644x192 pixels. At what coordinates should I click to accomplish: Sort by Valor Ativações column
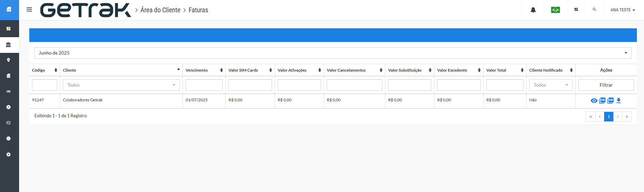[x=299, y=70]
